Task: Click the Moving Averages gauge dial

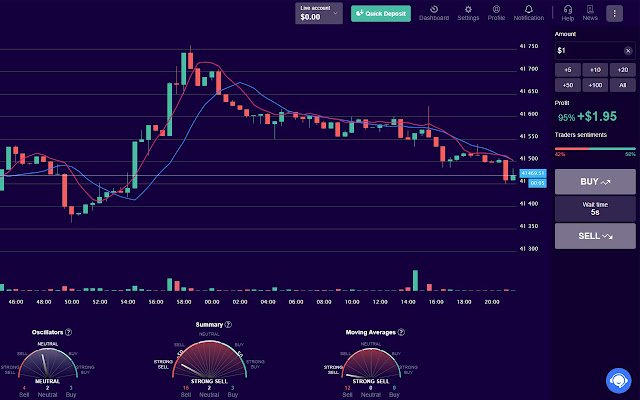Action: pyautogui.click(x=371, y=363)
